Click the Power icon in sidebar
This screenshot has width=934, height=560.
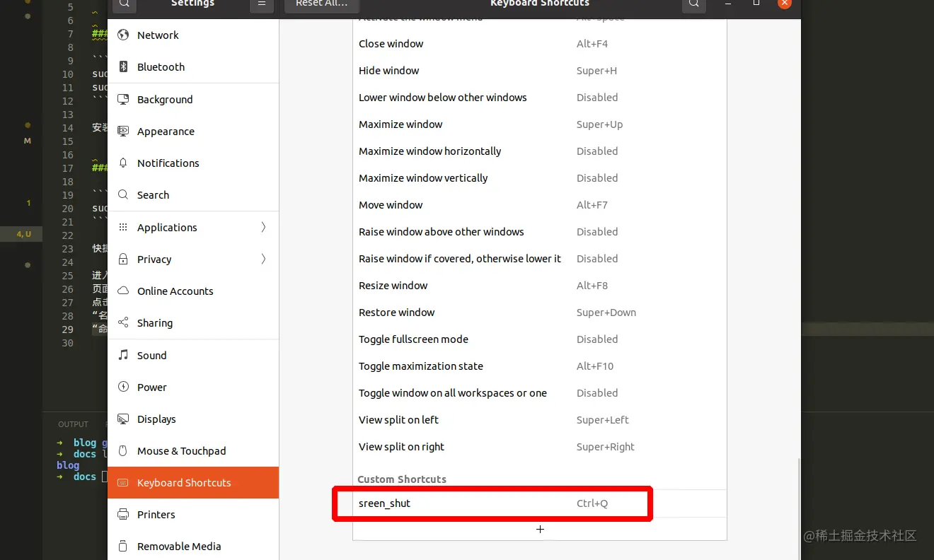(x=123, y=387)
